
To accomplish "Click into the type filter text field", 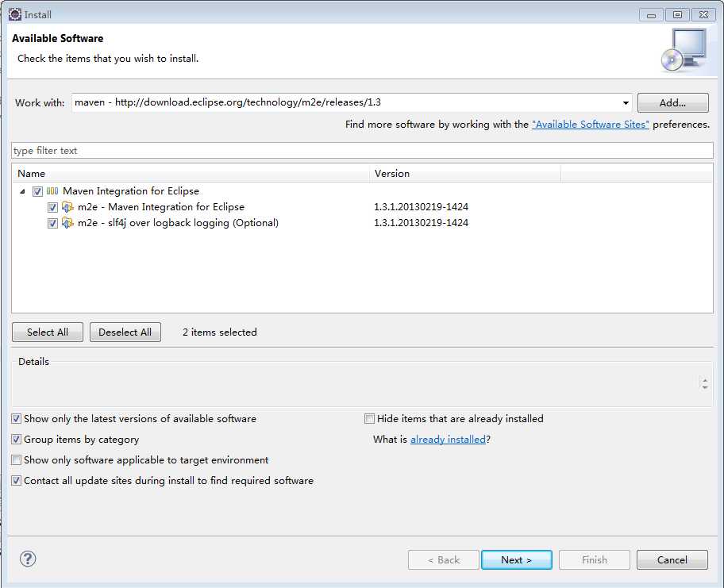I will [362, 151].
